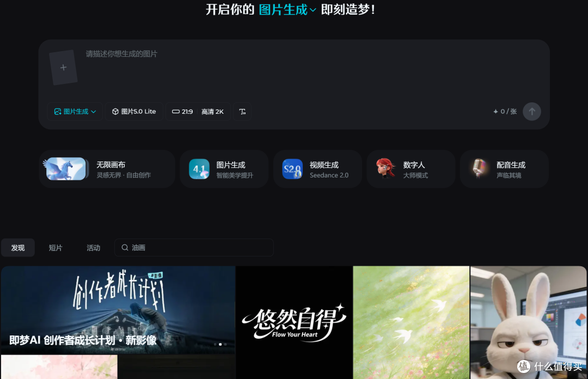The width and height of the screenshot is (588, 379).
Task: Open the 图片生成 智能美学提升 card
Action: [224, 169]
